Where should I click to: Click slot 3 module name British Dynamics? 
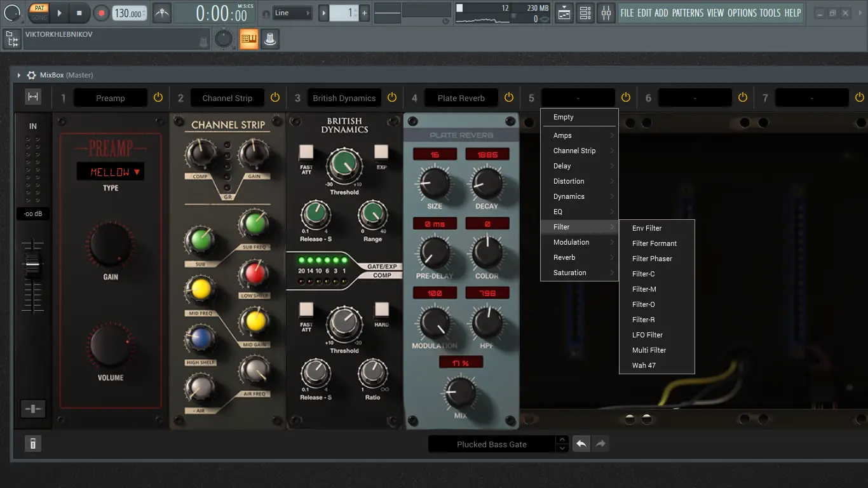point(344,98)
